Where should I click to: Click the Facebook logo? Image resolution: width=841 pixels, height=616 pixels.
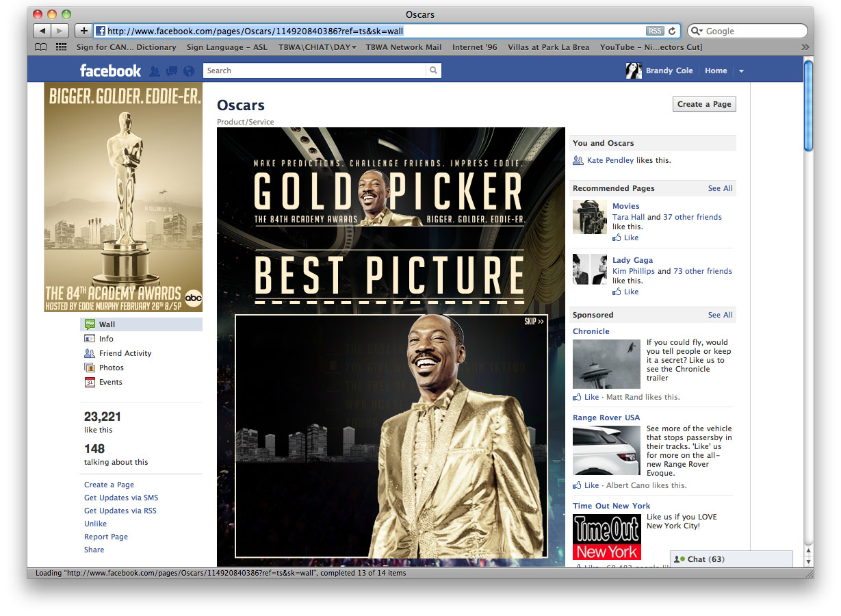[x=110, y=70]
